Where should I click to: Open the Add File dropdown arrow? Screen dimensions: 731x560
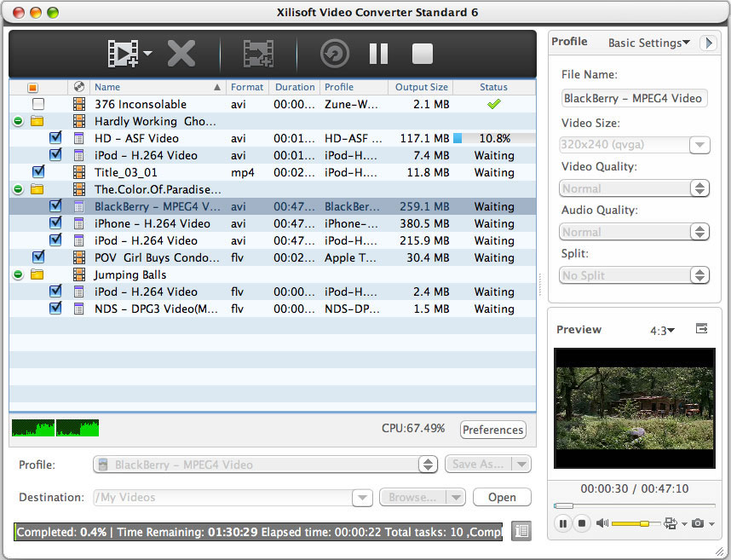(147, 53)
